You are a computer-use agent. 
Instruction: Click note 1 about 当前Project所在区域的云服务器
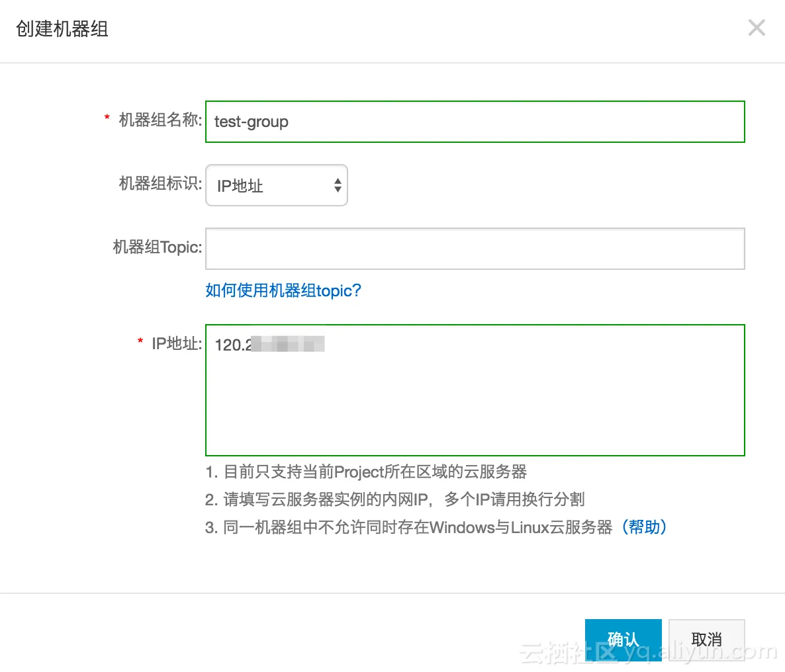[x=366, y=472]
